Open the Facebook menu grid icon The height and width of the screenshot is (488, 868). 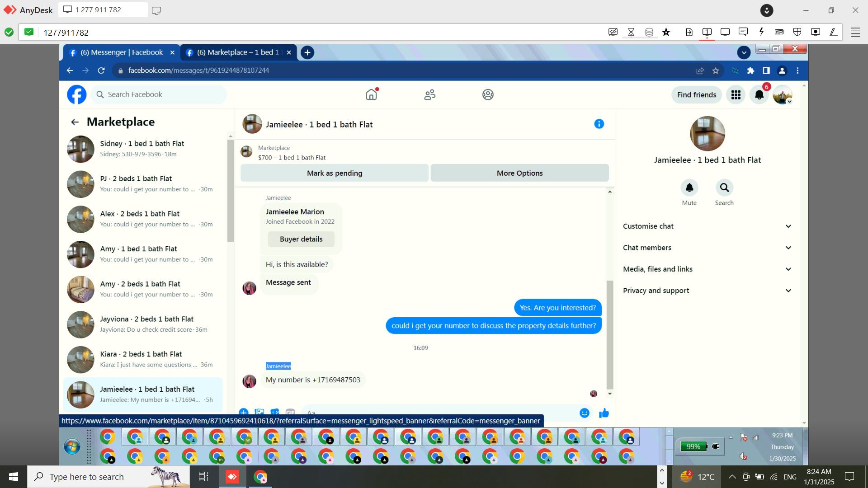(x=736, y=95)
